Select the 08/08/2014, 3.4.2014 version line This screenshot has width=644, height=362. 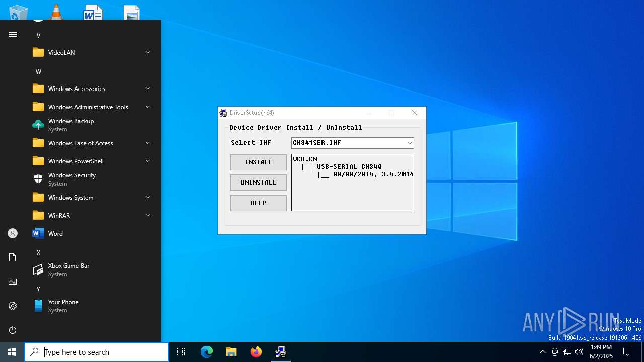pyautogui.click(x=373, y=174)
